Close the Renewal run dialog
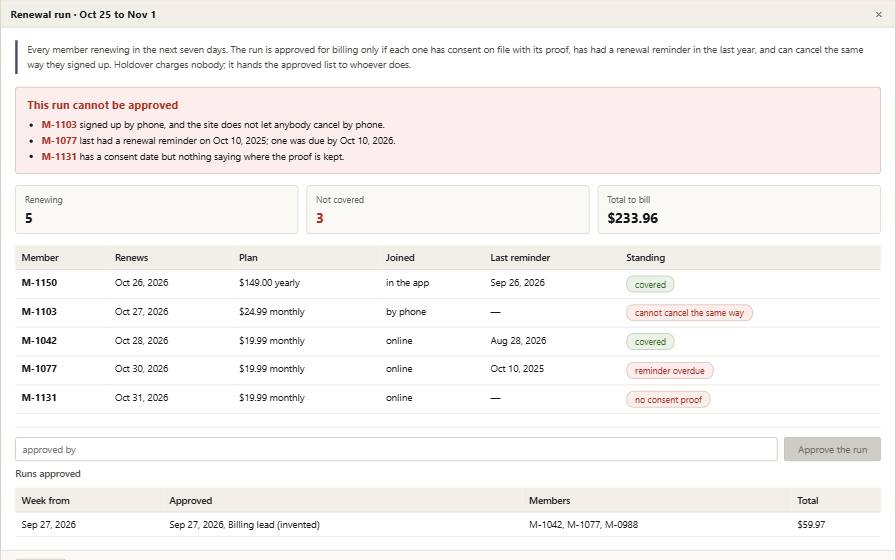 pyautogui.click(x=878, y=14)
